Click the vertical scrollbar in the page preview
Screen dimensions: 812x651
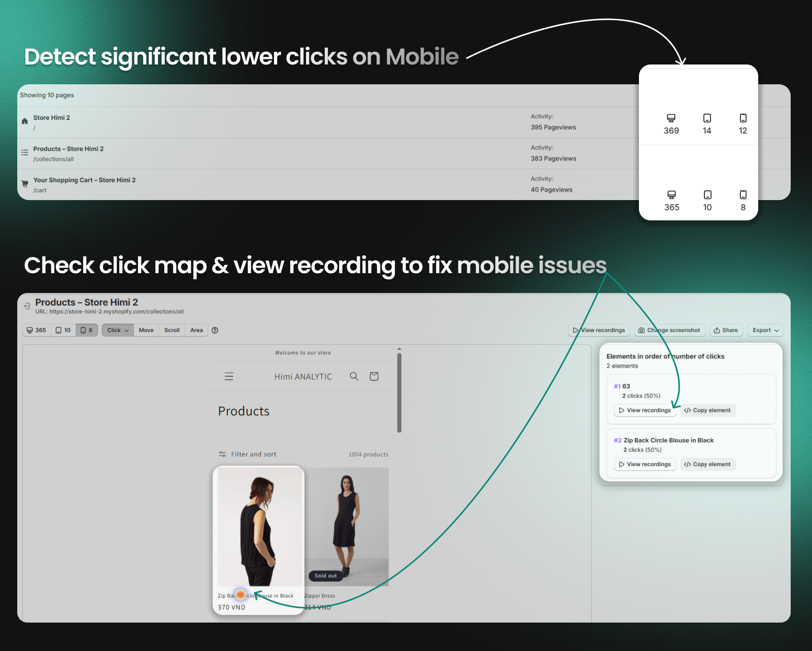(x=399, y=391)
